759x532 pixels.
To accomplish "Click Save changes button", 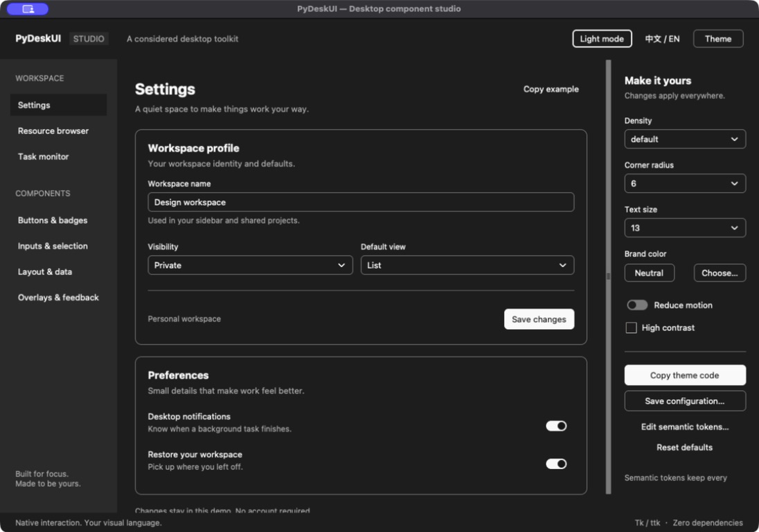I will click(539, 319).
